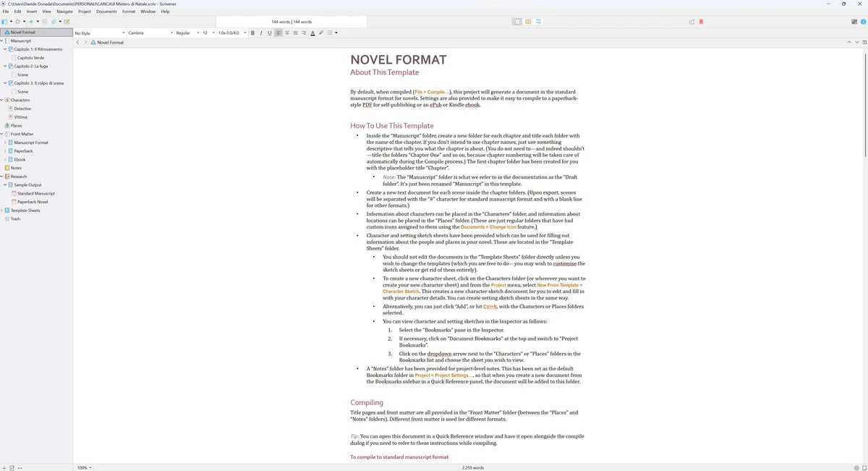
Task: Align text left
Action: coord(278,33)
